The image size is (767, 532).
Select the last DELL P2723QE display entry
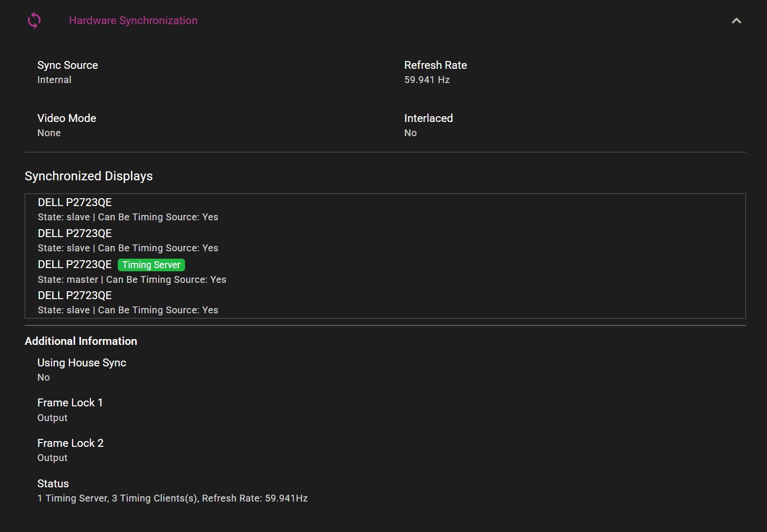[75, 295]
